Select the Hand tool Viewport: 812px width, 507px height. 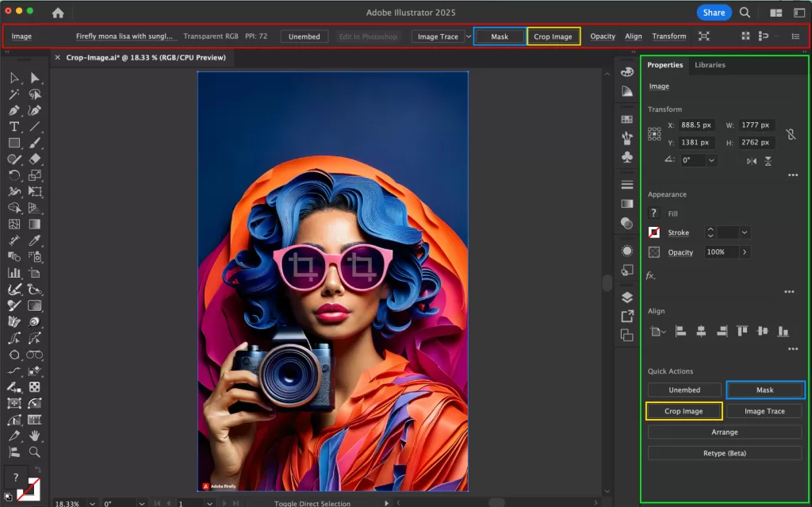[x=35, y=436]
